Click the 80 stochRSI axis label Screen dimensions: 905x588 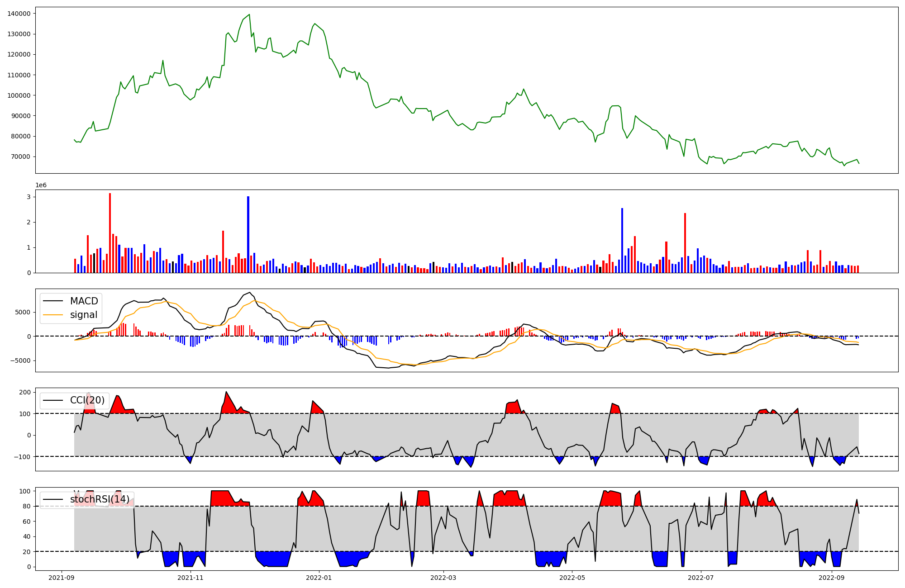click(x=27, y=507)
